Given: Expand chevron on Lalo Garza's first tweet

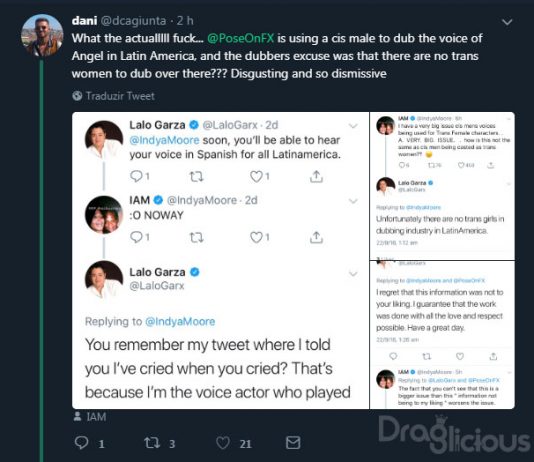Looking at the screenshot, I should click(x=353, y=126).
